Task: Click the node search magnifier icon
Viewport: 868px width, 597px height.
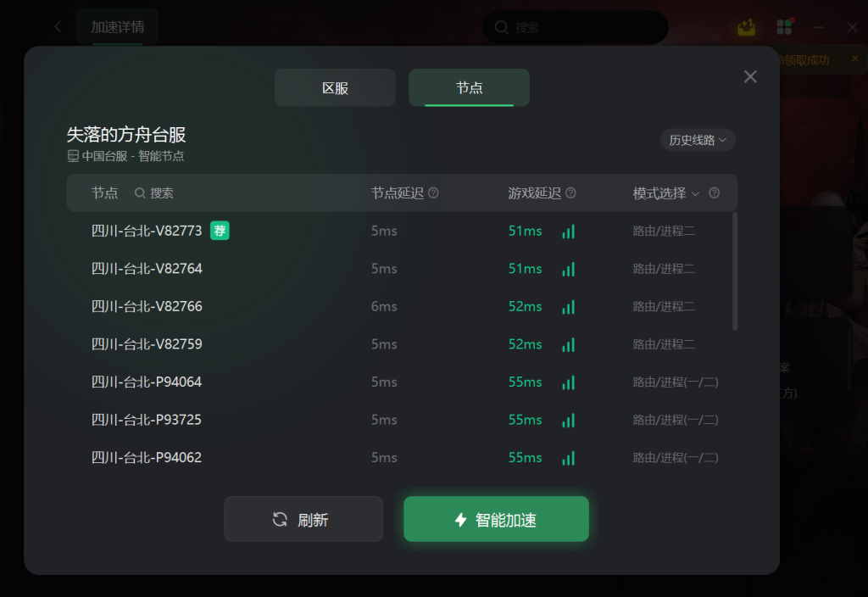Action: [x=140, y=192]
